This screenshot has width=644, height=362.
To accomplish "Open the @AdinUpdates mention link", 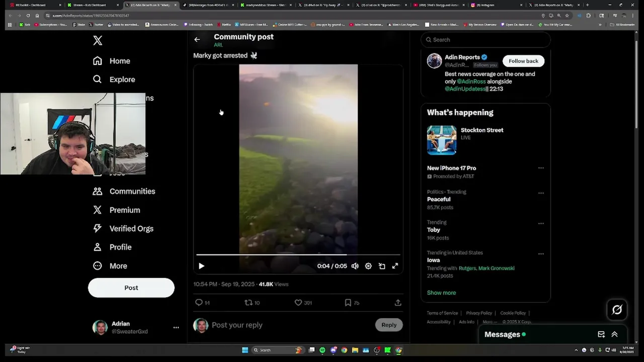I will (x=465, y=88).
